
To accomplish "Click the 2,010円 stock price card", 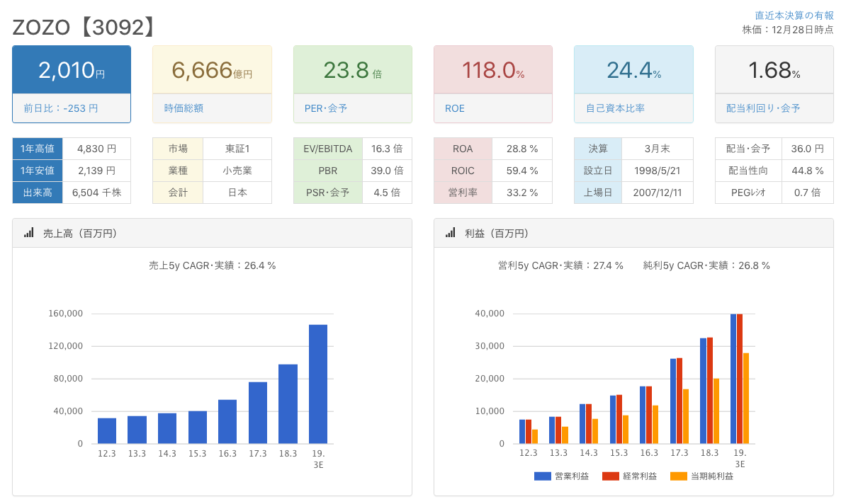I will [x=72, y=70].
